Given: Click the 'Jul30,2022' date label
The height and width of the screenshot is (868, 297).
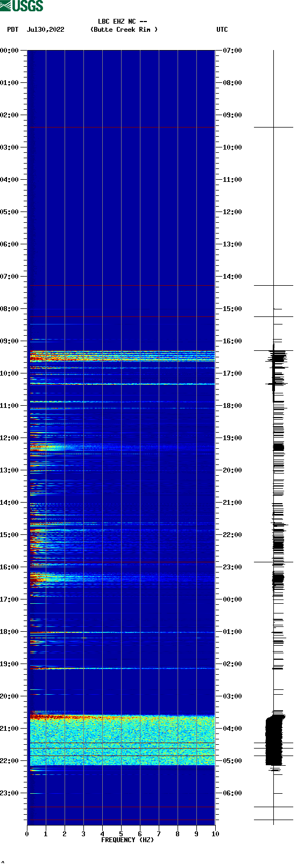Looking at the screenshot, I should pos(45,30).
